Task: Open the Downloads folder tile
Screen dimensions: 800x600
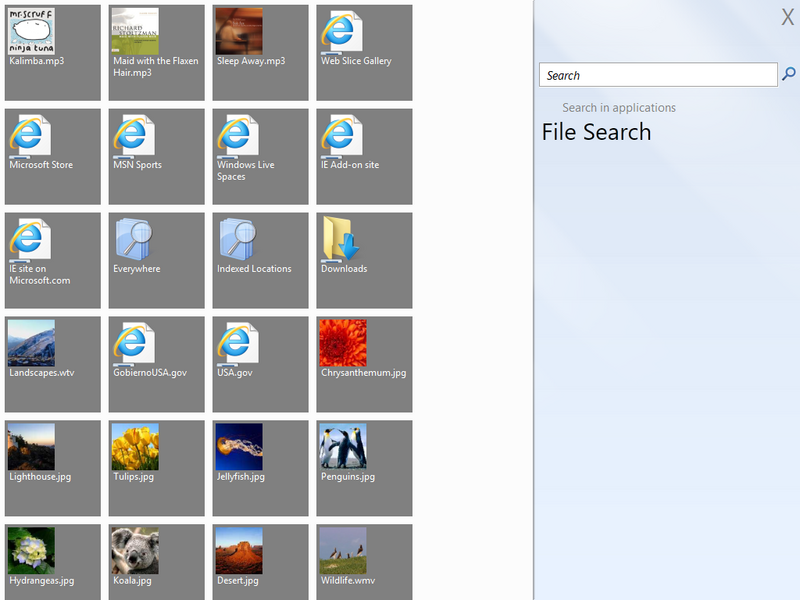Action: click(x=364, y=260)
